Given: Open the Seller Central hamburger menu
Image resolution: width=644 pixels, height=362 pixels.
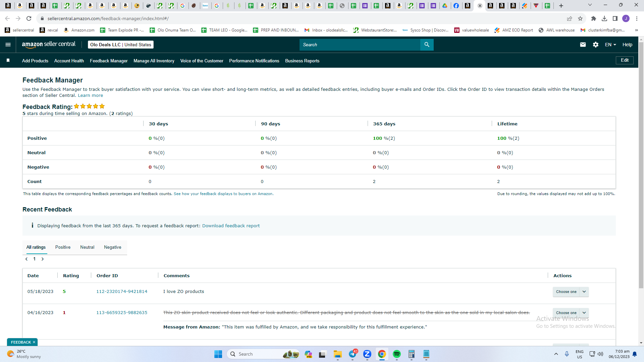Looking at the screenshot, I should pos(8,45).
